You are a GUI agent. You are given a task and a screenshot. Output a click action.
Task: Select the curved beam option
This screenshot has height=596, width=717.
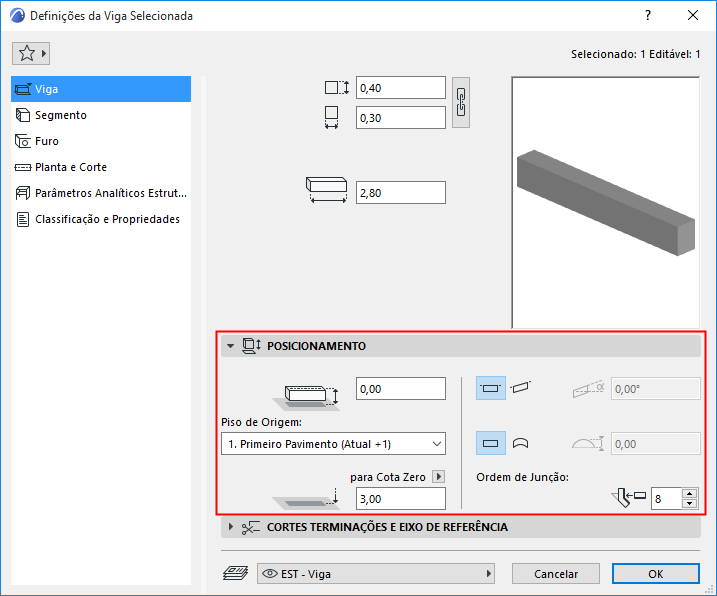pos(520,443)
